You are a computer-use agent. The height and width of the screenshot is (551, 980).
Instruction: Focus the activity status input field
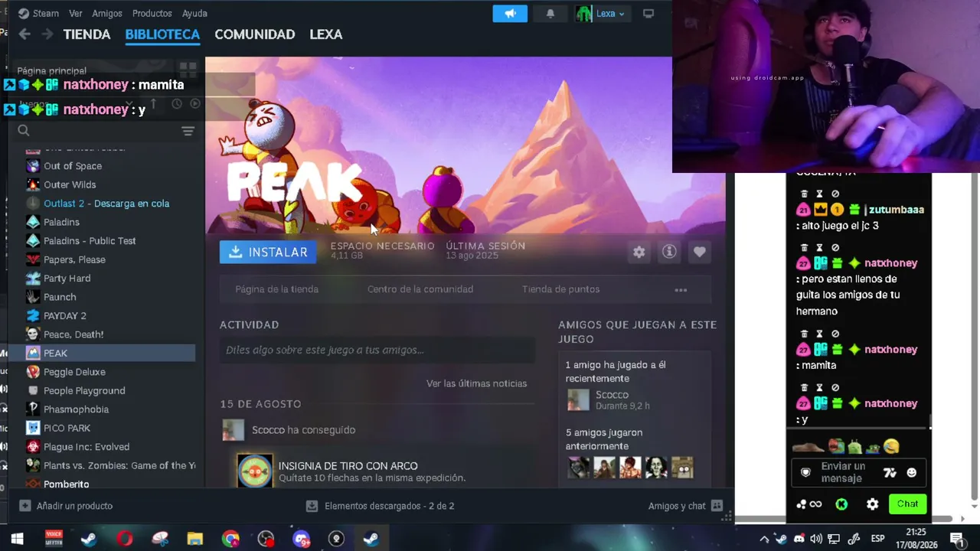[x=377, y=350]
